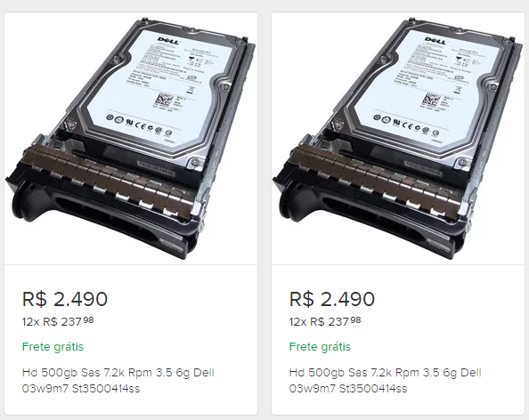Viewport: 529px width, 420px height.
Task: Open the right hard drive product image
Action: 398,139
